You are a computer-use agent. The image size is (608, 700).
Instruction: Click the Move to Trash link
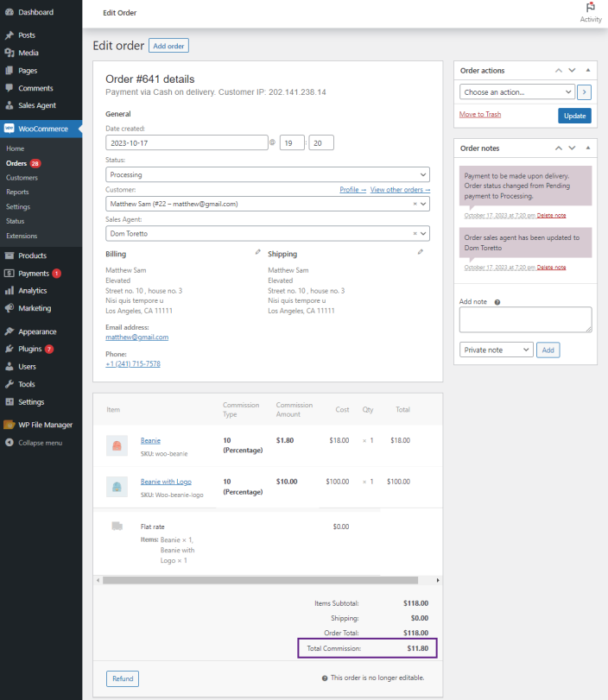pyautogui.click(x=479, y=115)
